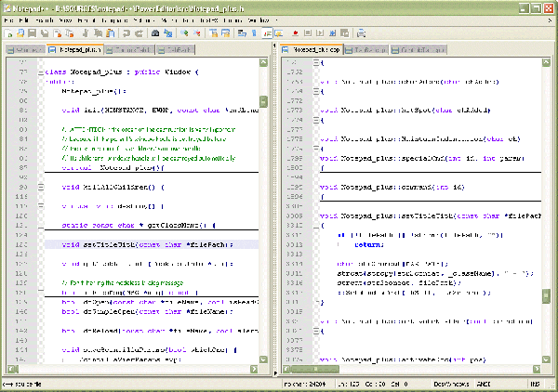This screenshot has width=558, height=392.
Task: Click the Open file toolbar icon
Action: click(x=20, y=33)
